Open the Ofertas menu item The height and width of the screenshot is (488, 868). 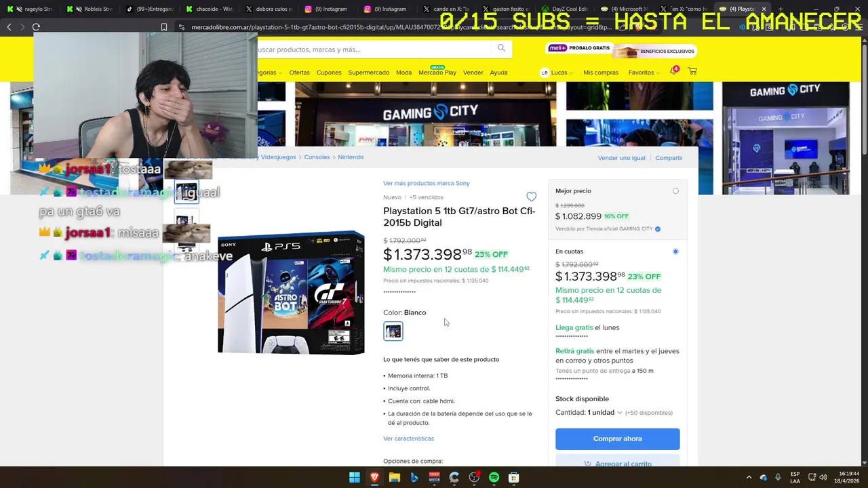point(299,73)
